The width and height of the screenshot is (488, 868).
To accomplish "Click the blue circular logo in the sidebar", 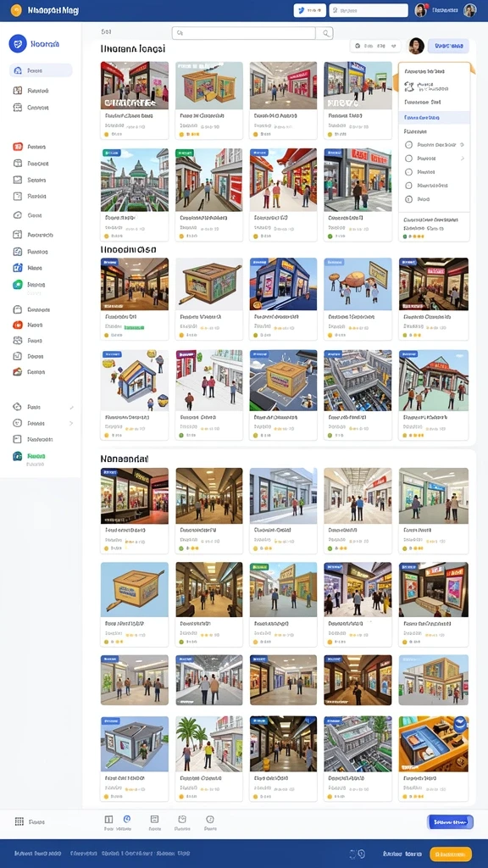I will coord(19,43).
